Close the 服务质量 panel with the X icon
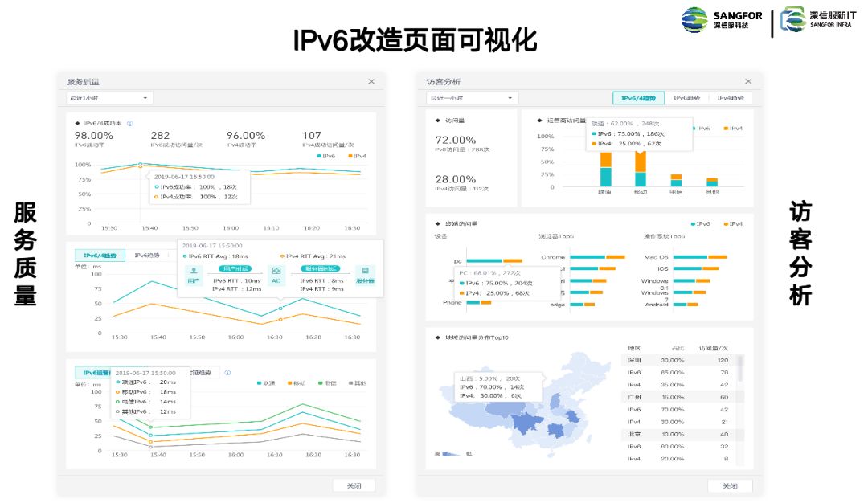The width and height of the screenshot is (868, 503). pyautogui.click(x=371, y=81)
